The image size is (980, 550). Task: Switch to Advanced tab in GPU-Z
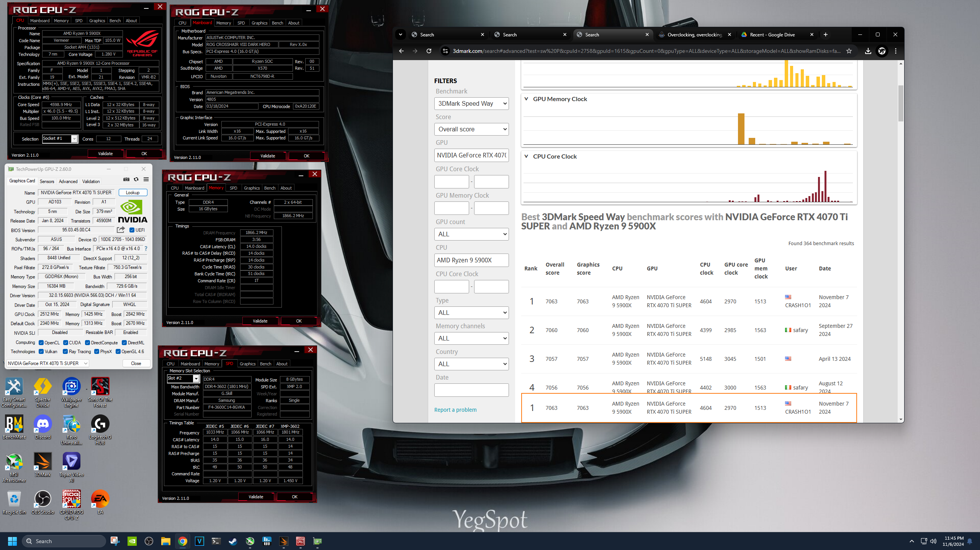point(68,182)
